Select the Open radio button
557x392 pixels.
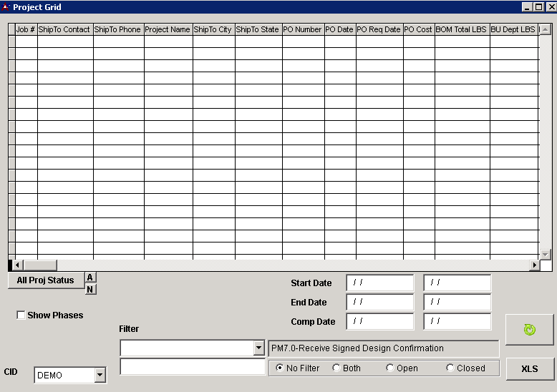(390, 368)
